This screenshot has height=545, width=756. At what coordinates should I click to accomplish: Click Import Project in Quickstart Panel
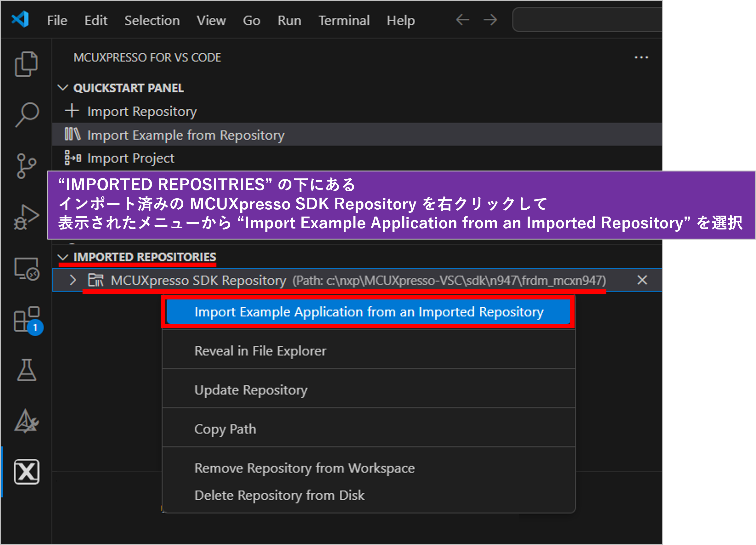pos(130,158)
